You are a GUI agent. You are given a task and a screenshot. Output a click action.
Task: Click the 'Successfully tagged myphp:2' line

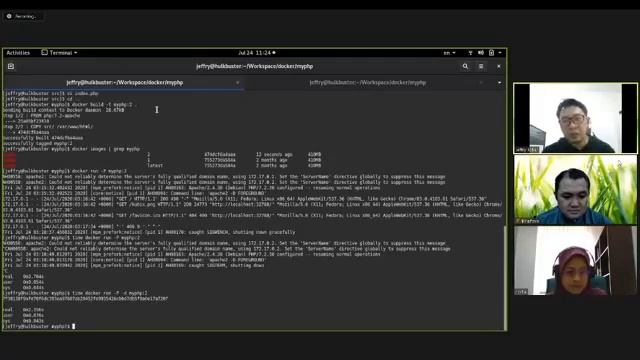(x=38, y=143)
